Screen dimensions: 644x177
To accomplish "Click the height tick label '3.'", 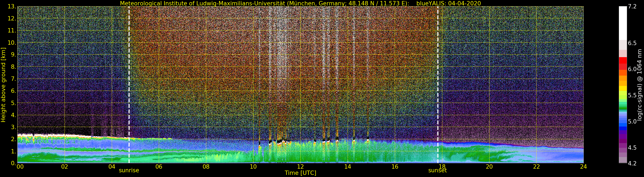I will [x=13, y=127].
